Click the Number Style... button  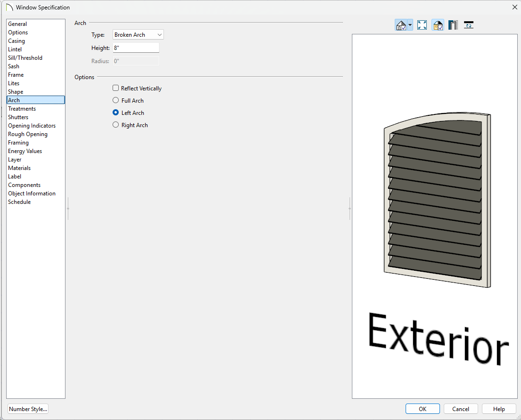click(28, 409)
